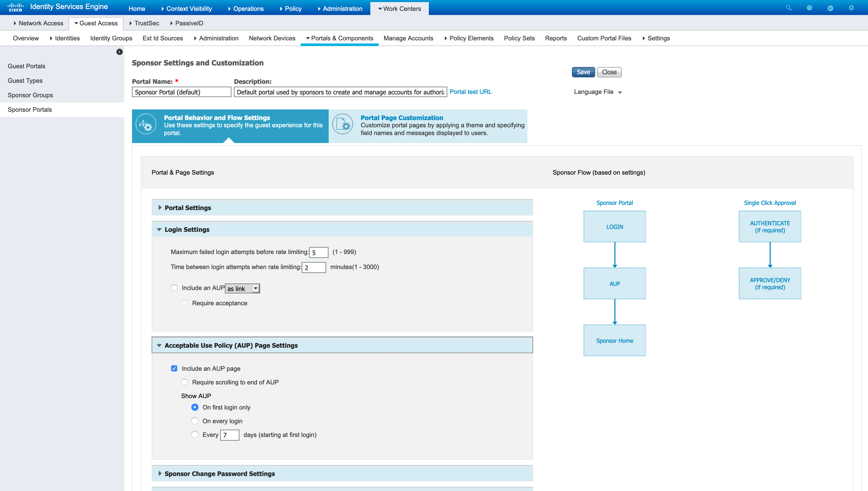
Task: Open the PassiveID submenu
Action: click(187, 23)
